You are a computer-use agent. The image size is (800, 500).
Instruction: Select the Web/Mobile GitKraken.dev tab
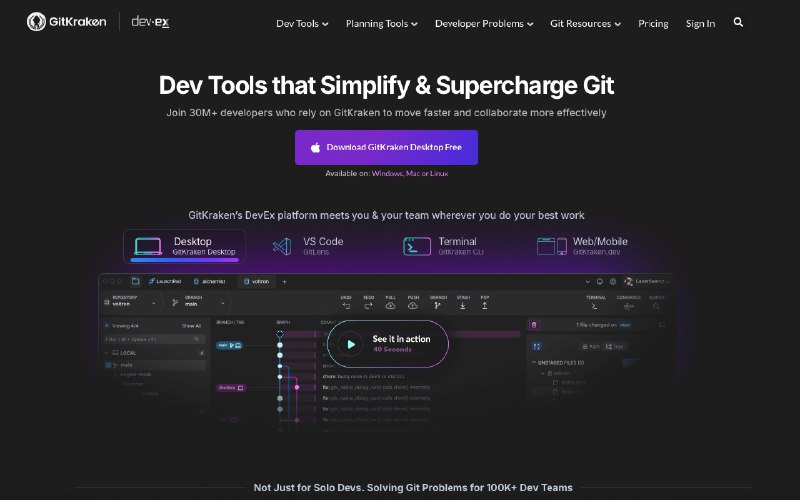[x=582, y=246]
